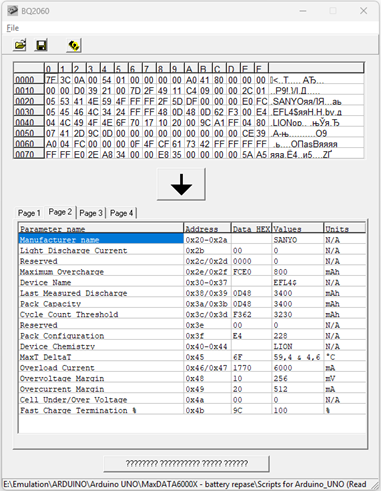The image size is (381, 491).
Task: Click the address 0x46/0x47 cell
Action: [x=207, y=368]
